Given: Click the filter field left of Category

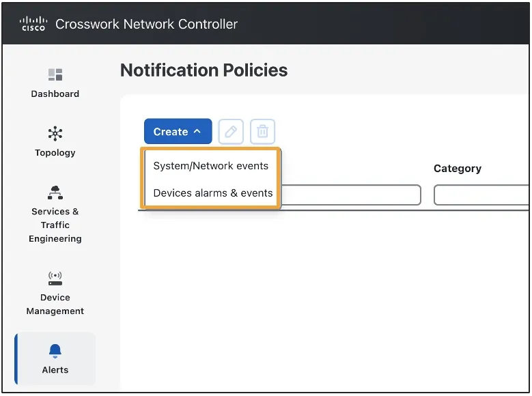Looking at the screenshot, I should coord(351,195).
